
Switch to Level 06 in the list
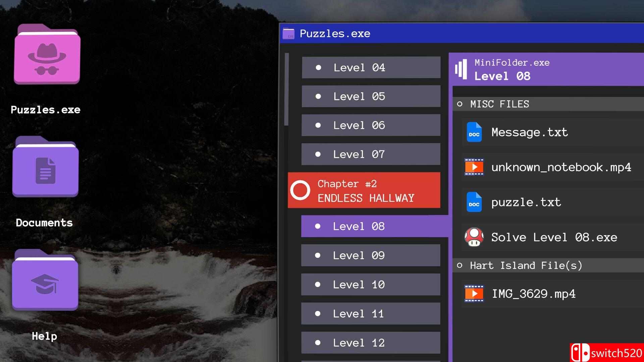pyautogui.click(x=371, y=125)
